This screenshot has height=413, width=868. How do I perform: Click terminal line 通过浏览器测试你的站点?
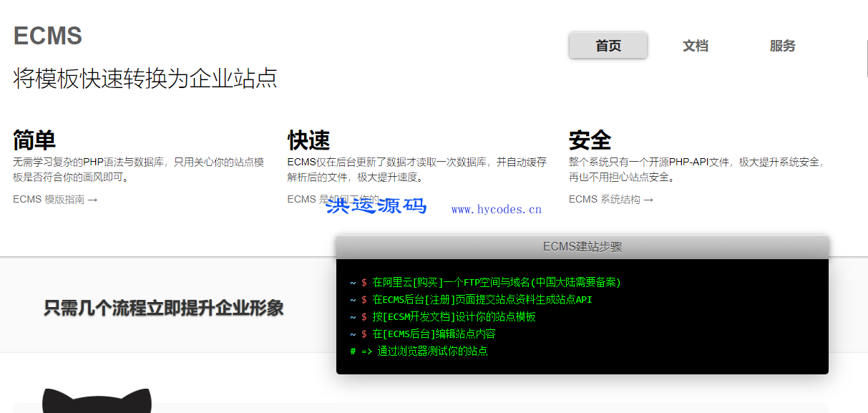419,351
